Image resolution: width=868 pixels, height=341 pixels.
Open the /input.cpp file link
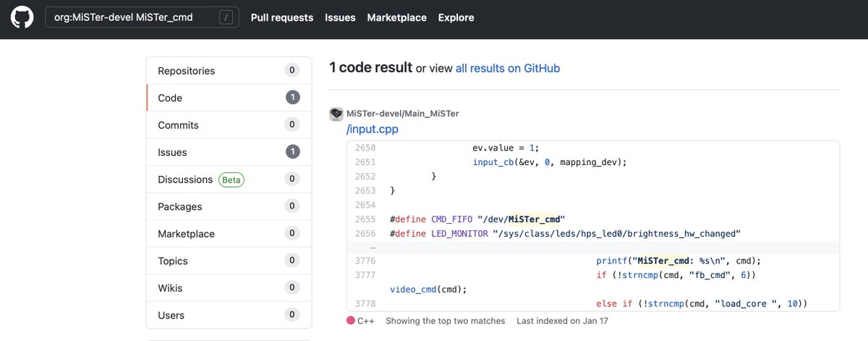coord(372,129)
